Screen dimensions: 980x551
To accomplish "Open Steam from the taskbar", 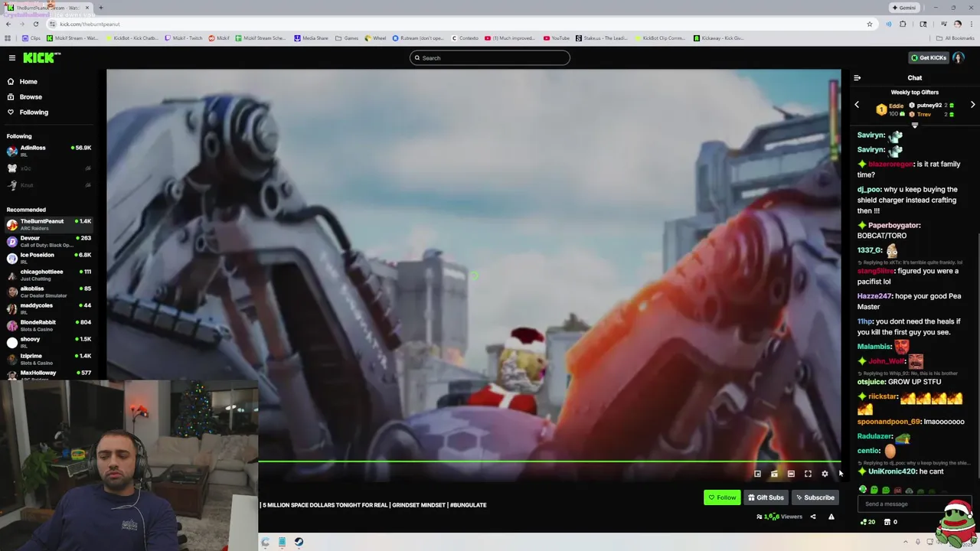I will (299, 542).
